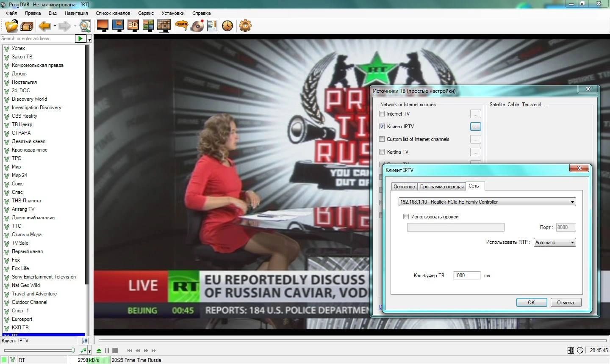Open the audio track dropdown arrow
Image resolution: width=610 pixels, height=364 pixels.
coord(89,351)
